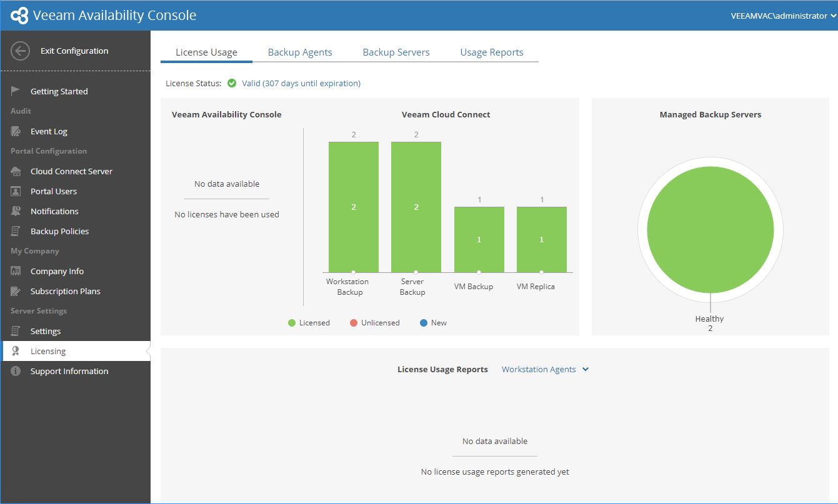Switch to the Usage Reports tab

pos(492,52)
